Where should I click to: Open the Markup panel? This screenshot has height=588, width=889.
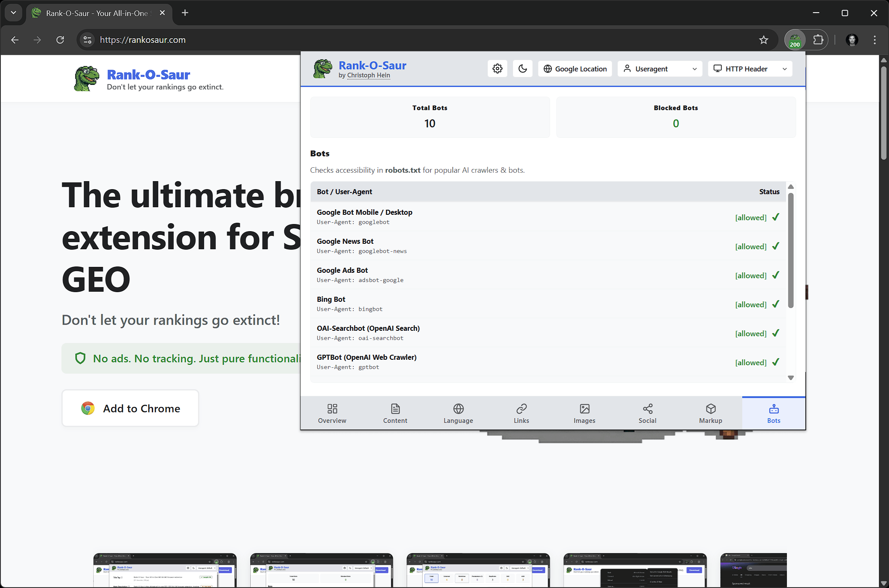[710, 413]
